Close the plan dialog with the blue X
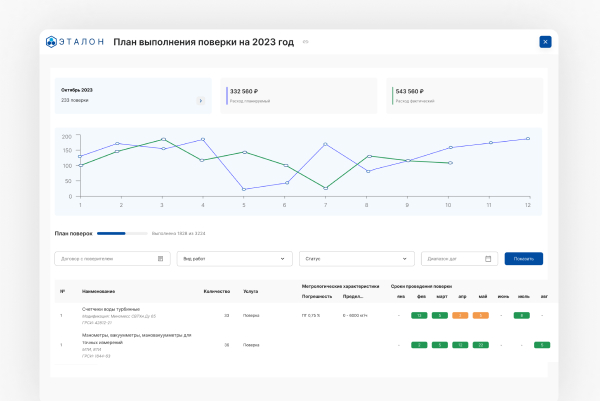This screenshot has width=600, height=401. (545, 42)
